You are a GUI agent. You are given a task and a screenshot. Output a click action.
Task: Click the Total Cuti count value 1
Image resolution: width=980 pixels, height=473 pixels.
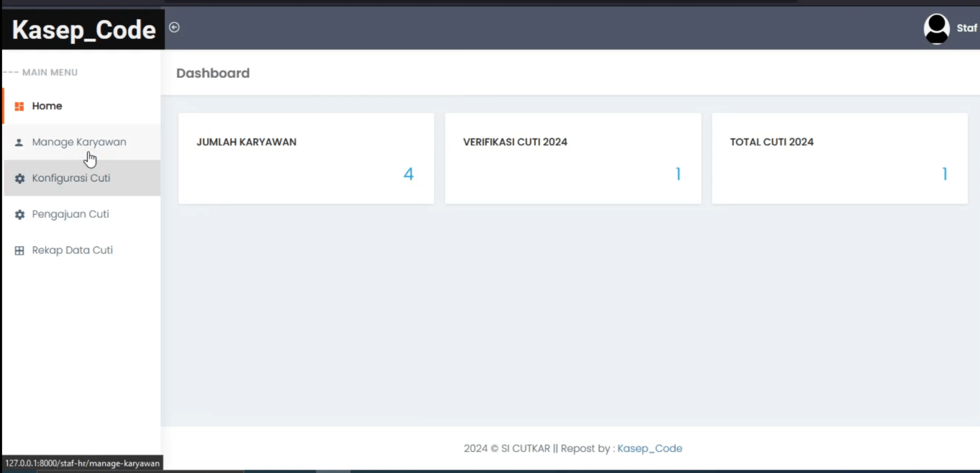click(945, 174)
